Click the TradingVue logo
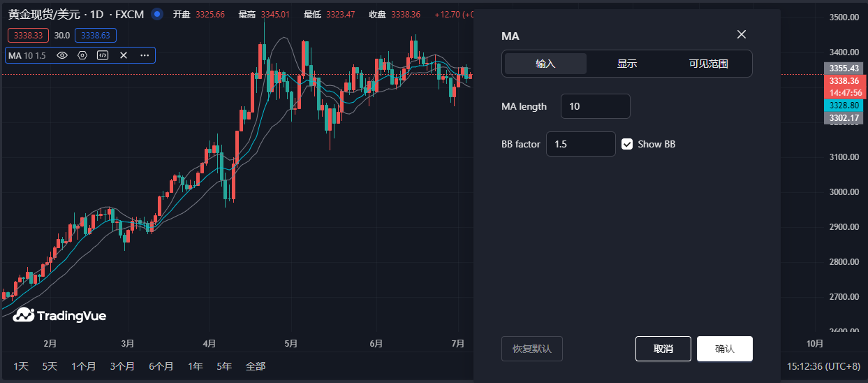The height and width of the screenshot is (383, 868). click(60, 316)
